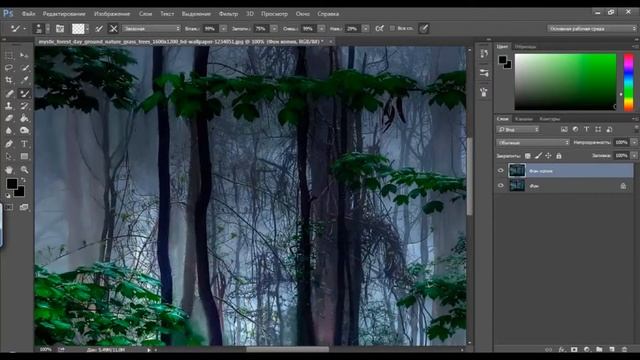Open the 'Смеш.' mix slider arrow
This screenshot has height=360, width=640.
[322, 29]
